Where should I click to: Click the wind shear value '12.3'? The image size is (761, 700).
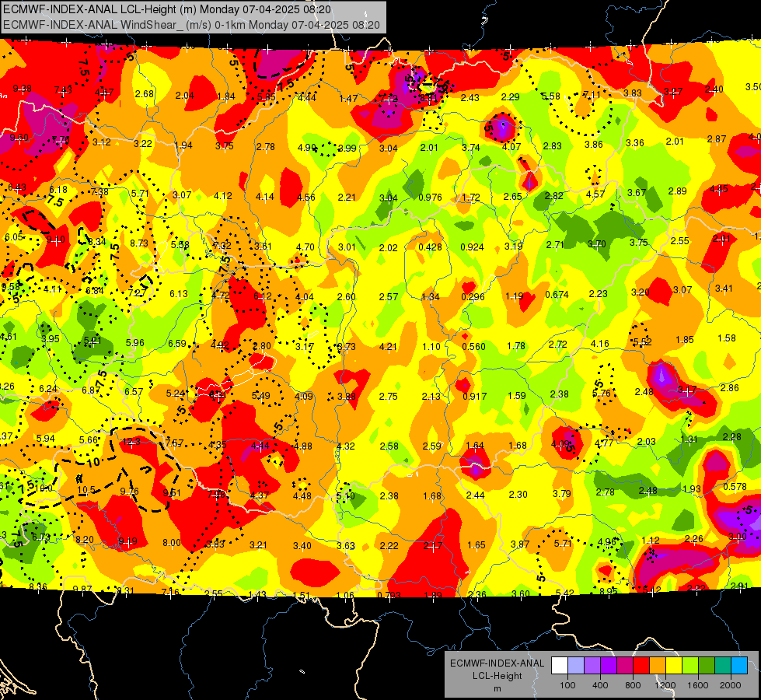131,442
